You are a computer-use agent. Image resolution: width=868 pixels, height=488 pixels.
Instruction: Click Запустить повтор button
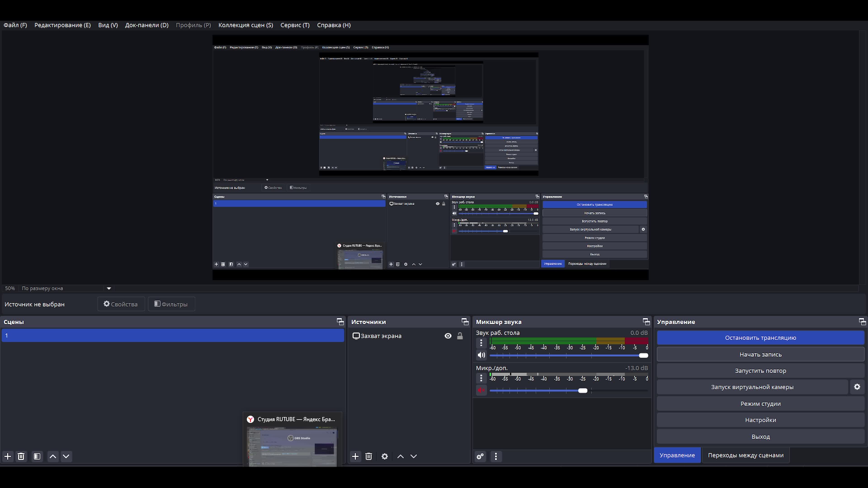[x=760, y=371]
